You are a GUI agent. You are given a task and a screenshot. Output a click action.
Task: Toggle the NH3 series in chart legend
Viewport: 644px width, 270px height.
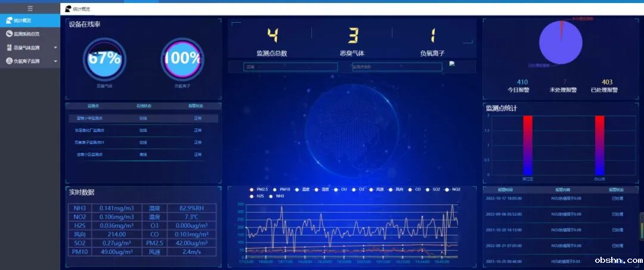point(272,196)
